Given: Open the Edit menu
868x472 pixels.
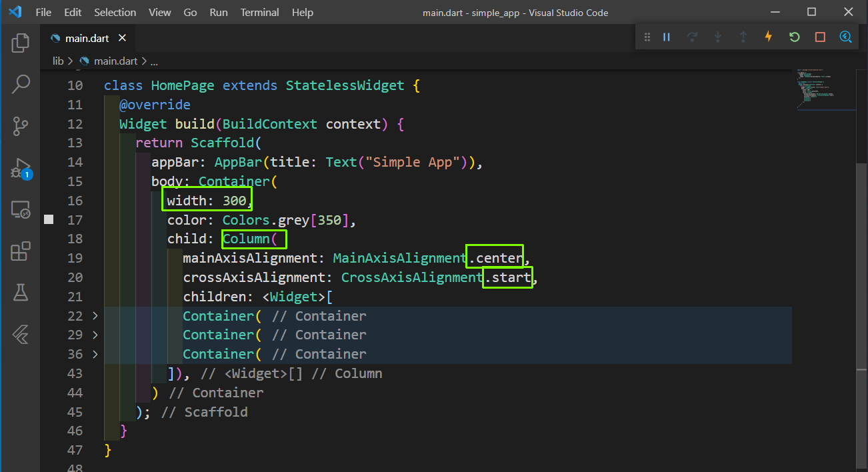Looking at the screenshot, I should [x=73, y=13].
